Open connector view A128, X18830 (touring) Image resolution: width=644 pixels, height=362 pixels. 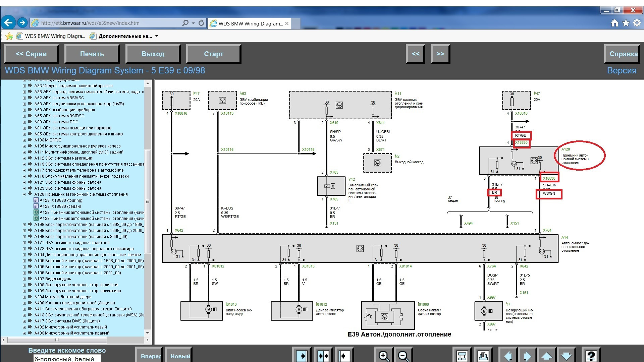[61, 200]
